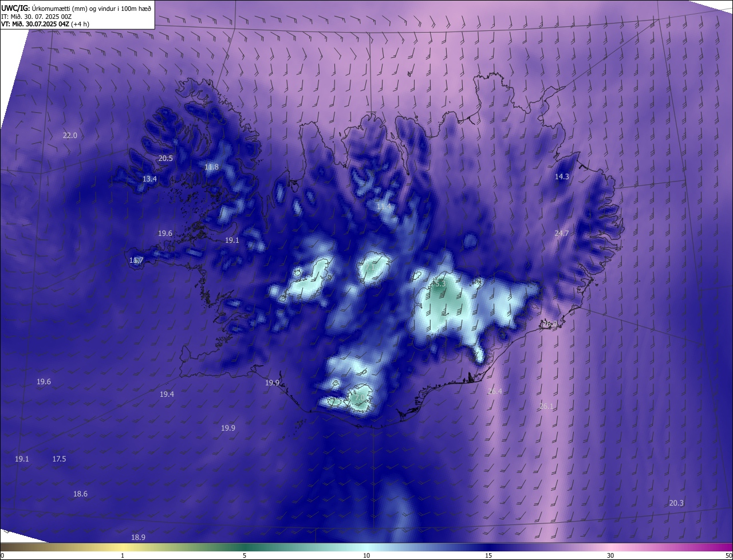733x560 pixels.
Task: Click the colour scale tick labelled 0
Action: click(2, 555)
